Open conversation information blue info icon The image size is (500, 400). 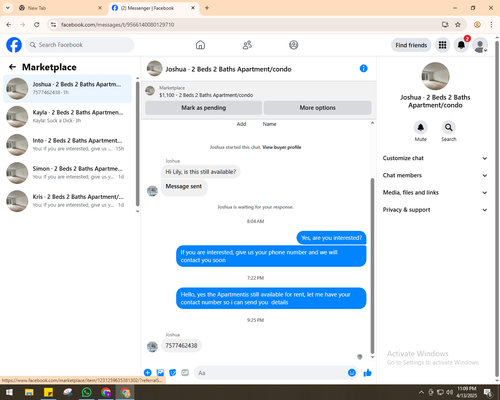pyautogui.click(x=364, y=68)
